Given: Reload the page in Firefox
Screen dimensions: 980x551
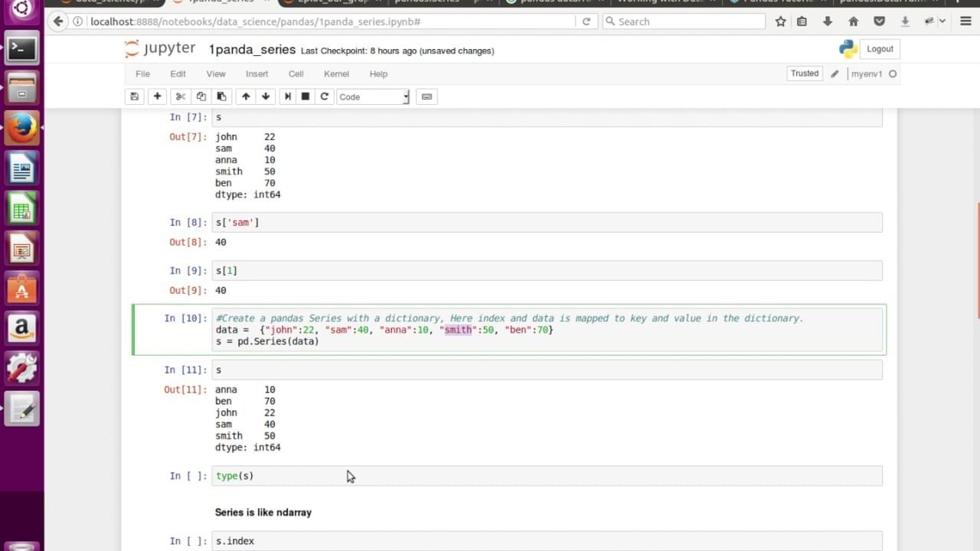Looking at the screenshot, I should tap(586, 21).
